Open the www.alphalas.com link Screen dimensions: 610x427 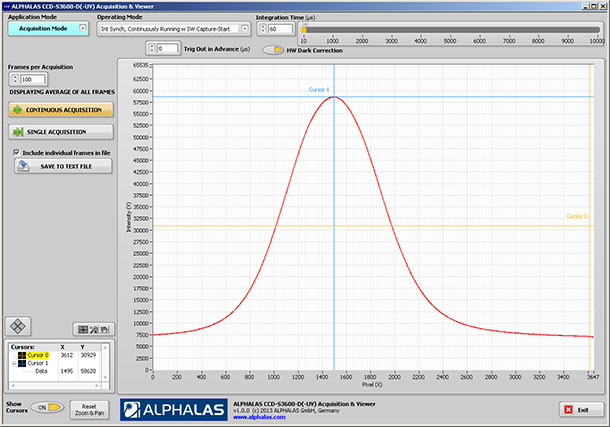pyautogui.click(x=259, y=417)
